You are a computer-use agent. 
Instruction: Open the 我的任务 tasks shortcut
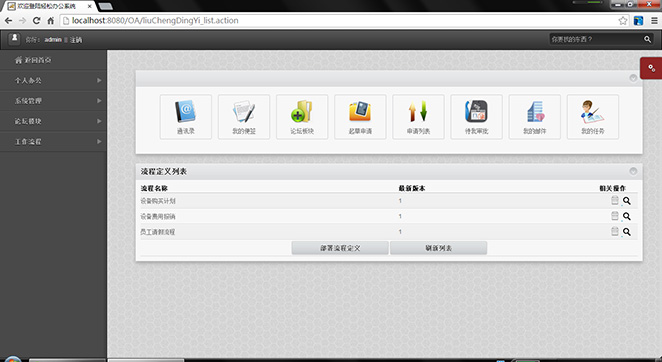coord(593,117)
